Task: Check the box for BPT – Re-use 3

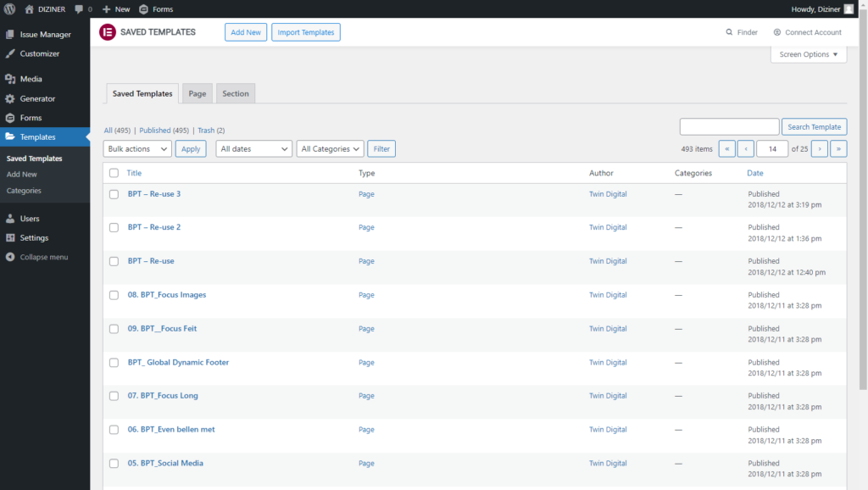Action: [x=114, y=194]
